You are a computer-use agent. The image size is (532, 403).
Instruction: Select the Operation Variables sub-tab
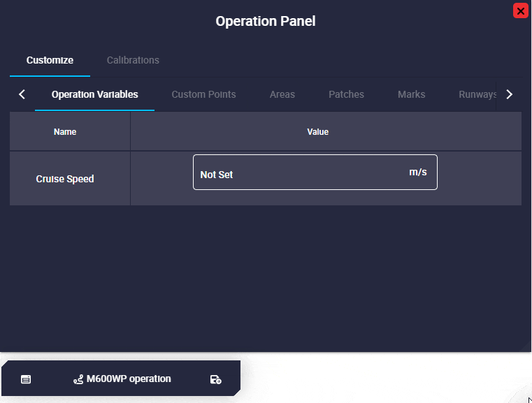coord(94,94)
